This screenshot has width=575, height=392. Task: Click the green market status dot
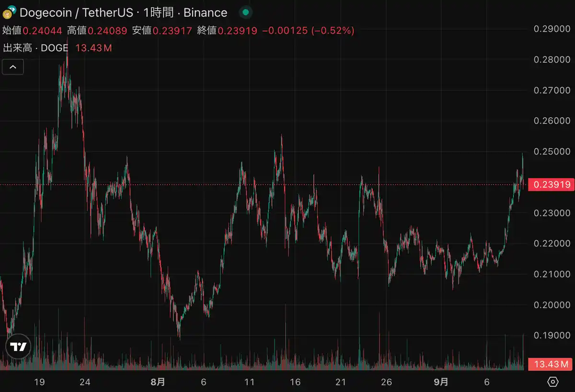coord(246,12)
